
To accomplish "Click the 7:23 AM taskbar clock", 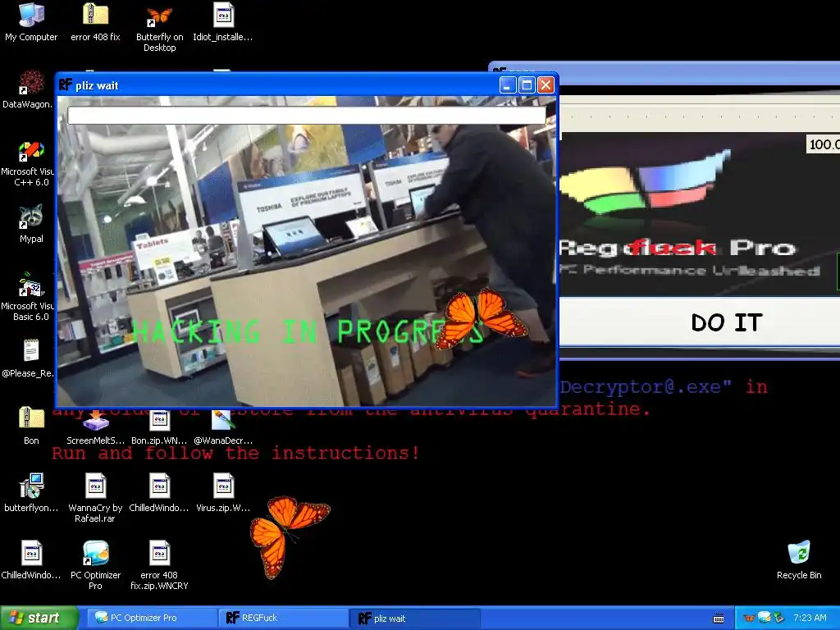I will point(810,618).
